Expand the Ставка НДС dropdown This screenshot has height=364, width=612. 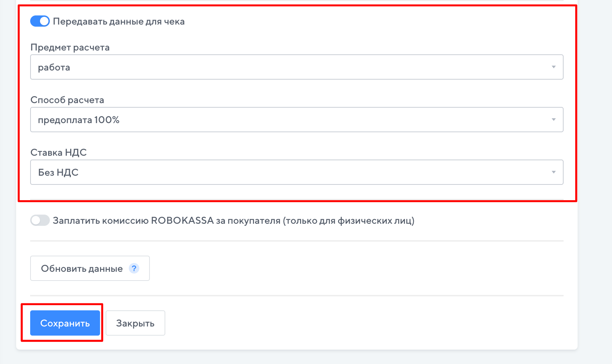click(297, 172)
